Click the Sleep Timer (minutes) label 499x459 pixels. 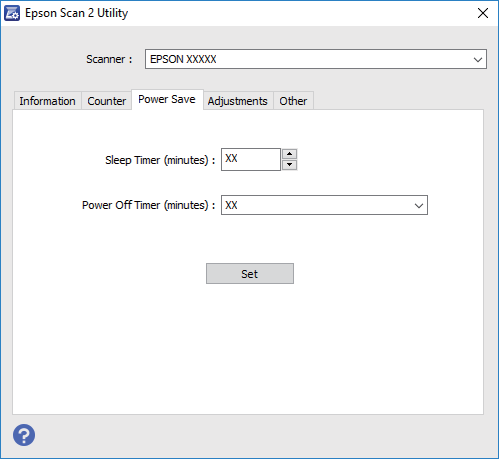point(160,160)
